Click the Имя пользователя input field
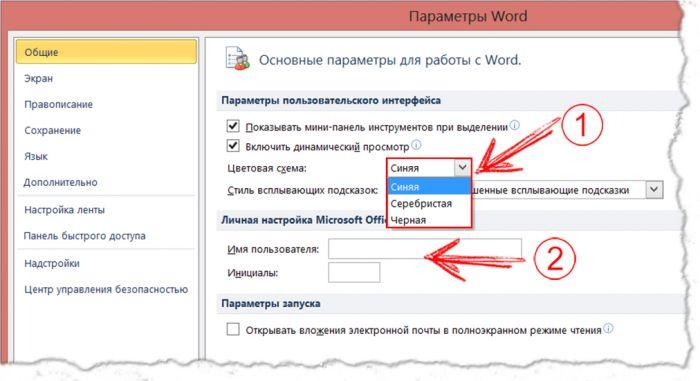The width and height of the screenshot is (700, 381). coord(425,249)
